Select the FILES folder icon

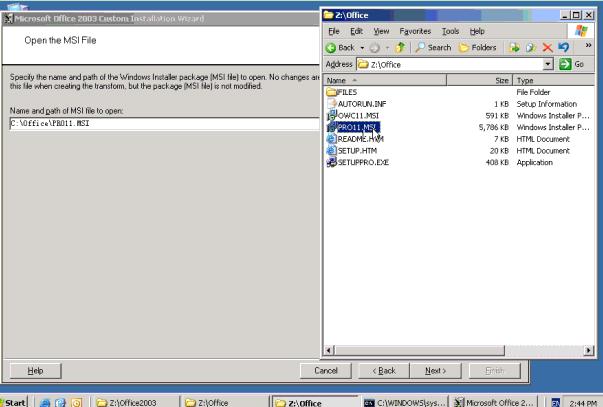click(331, 92)
